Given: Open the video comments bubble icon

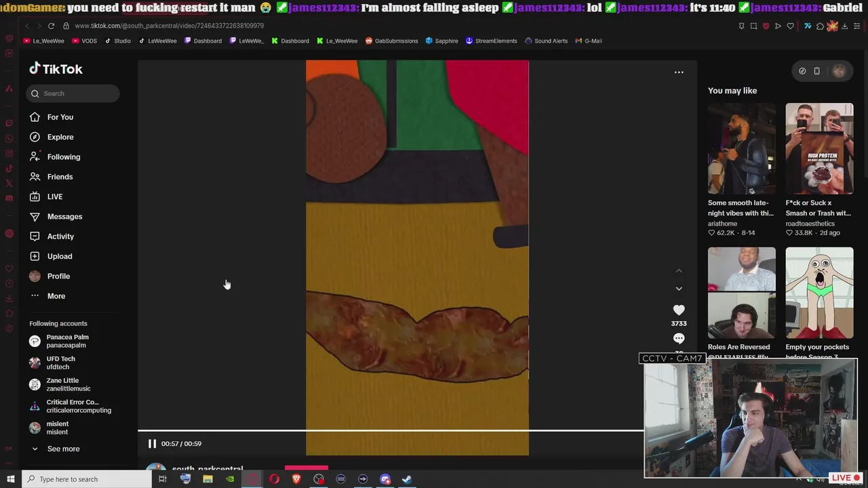Looking at the screenshot, I should click(679, 338).
